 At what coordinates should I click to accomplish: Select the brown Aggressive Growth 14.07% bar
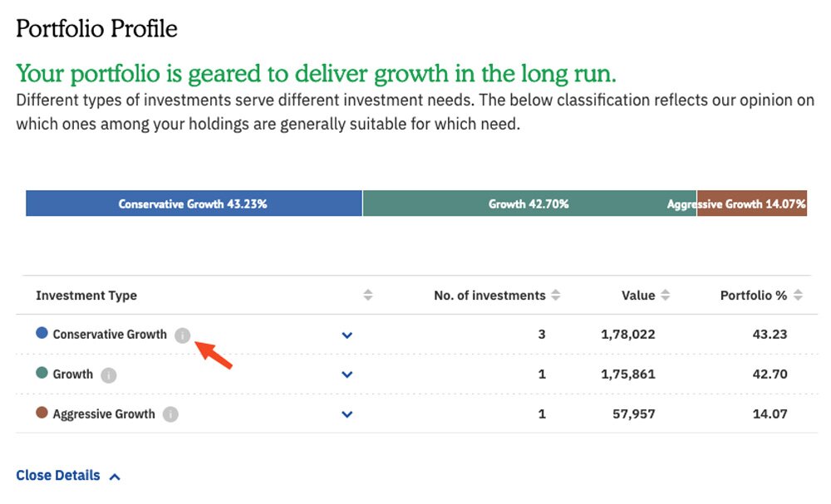tap(752, 203)
